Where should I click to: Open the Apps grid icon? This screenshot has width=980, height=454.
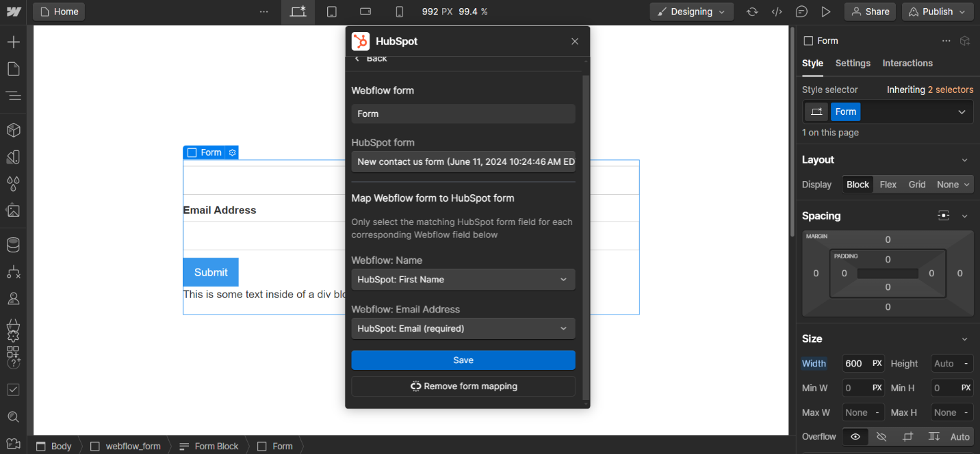pyautogui.click(x=13, y=353)
